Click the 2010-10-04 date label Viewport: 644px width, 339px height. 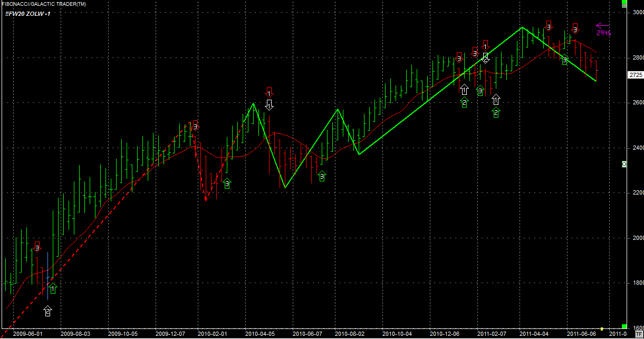tap(397, 334)
